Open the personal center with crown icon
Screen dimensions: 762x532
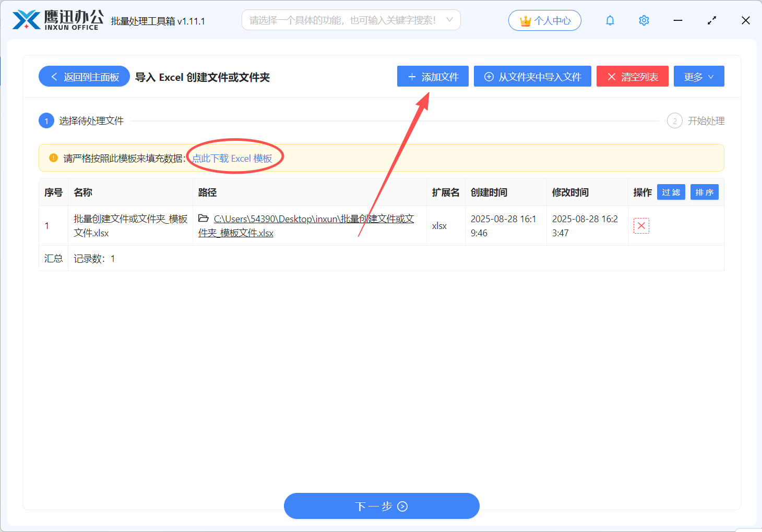(x=544, y=20)
